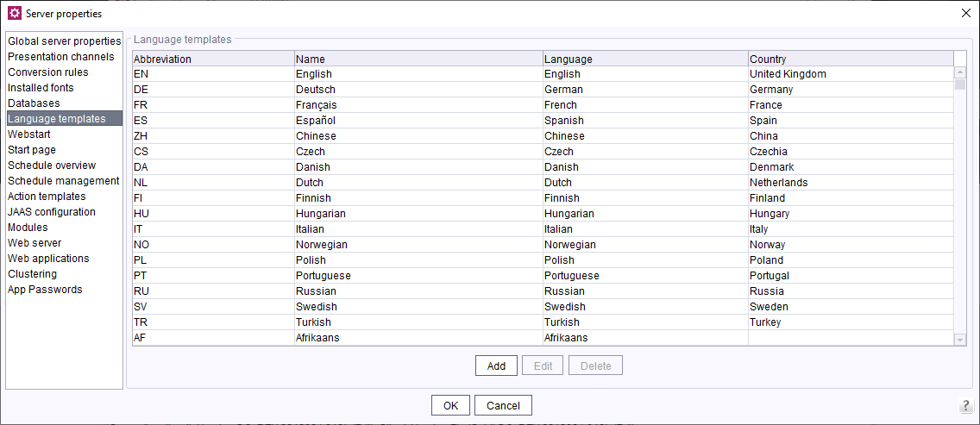
Task: Select the RU abbreviation cell
Action: (x=213, y=291)
